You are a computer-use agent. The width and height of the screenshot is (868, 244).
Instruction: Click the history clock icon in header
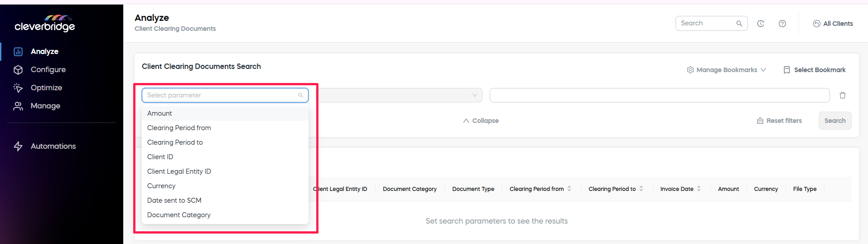click(761, 24)
